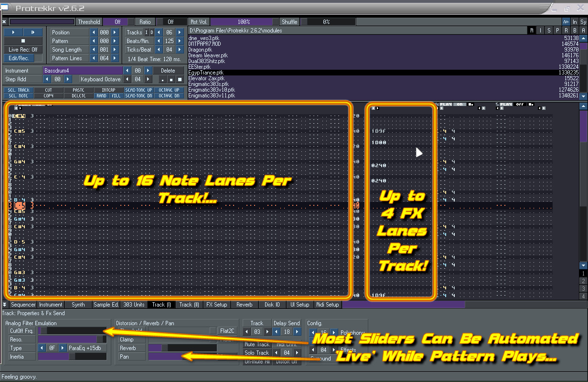Select Dream Weaver.ptk in file list
588x382 pixels.
tap(383, 55)
